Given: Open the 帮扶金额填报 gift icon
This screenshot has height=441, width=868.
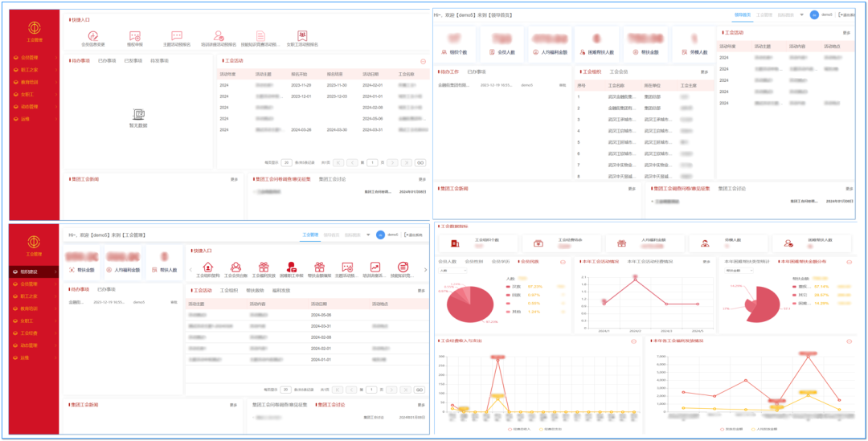Looking at the screenshot, I should 319,267.
